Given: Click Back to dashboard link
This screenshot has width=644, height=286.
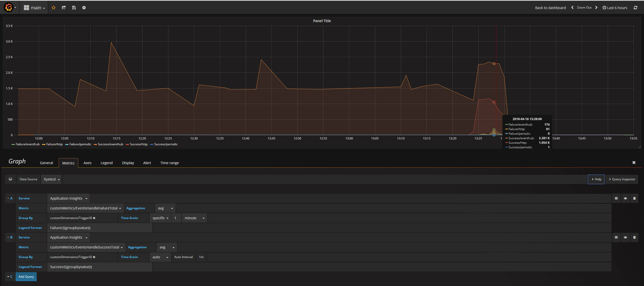Looking at the screenshot, I should point(550,8).
